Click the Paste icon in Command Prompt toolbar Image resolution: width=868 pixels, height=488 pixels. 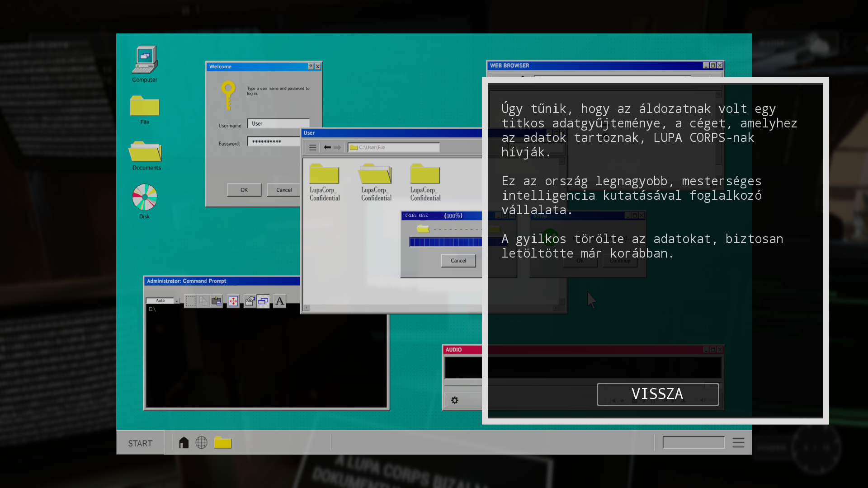pyautogui.click(x=217, y=301)
